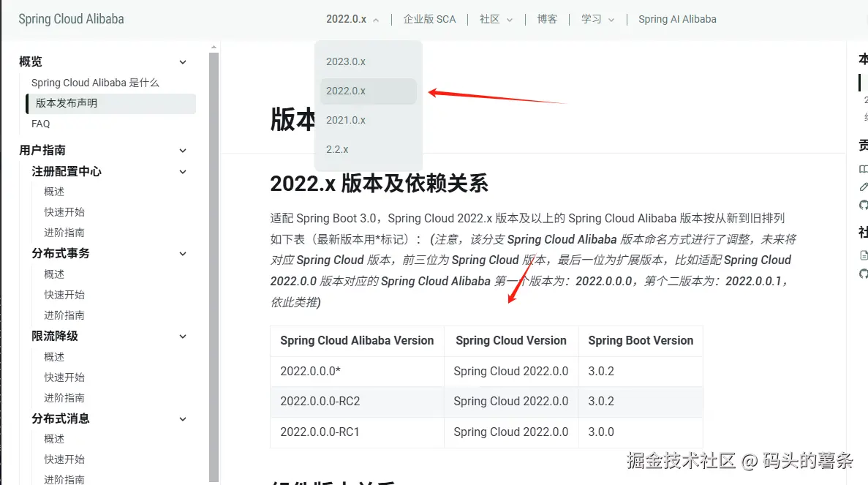Click the Spring Boot Version column header
868x485 pixels.
(641, 340)
